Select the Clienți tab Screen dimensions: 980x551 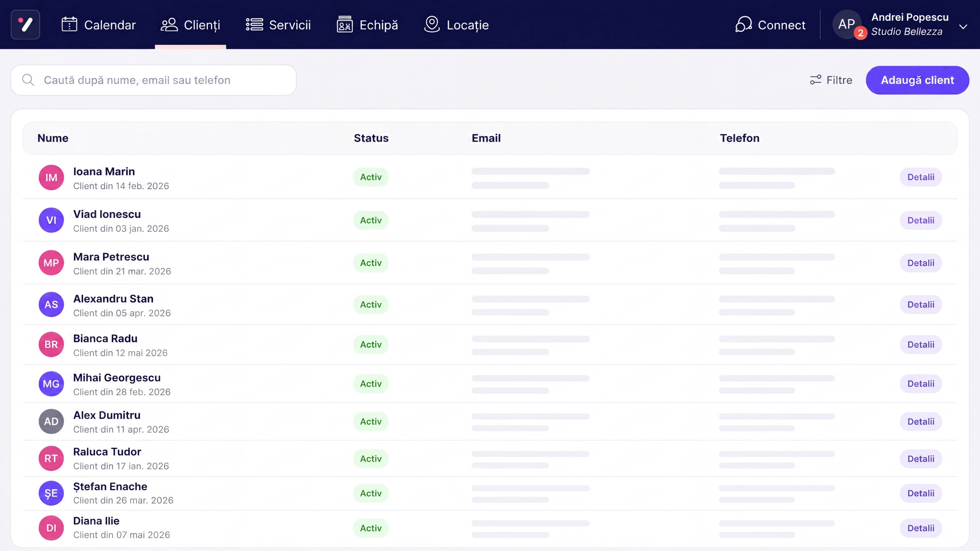click(191, 25)
